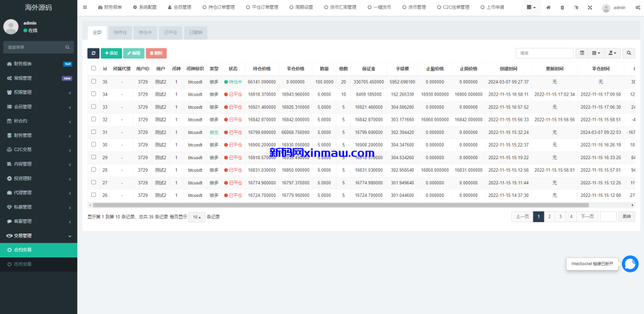644x314 pixels.
Task: Check the checkbox for row id 26
Action: tap(94, 195)
